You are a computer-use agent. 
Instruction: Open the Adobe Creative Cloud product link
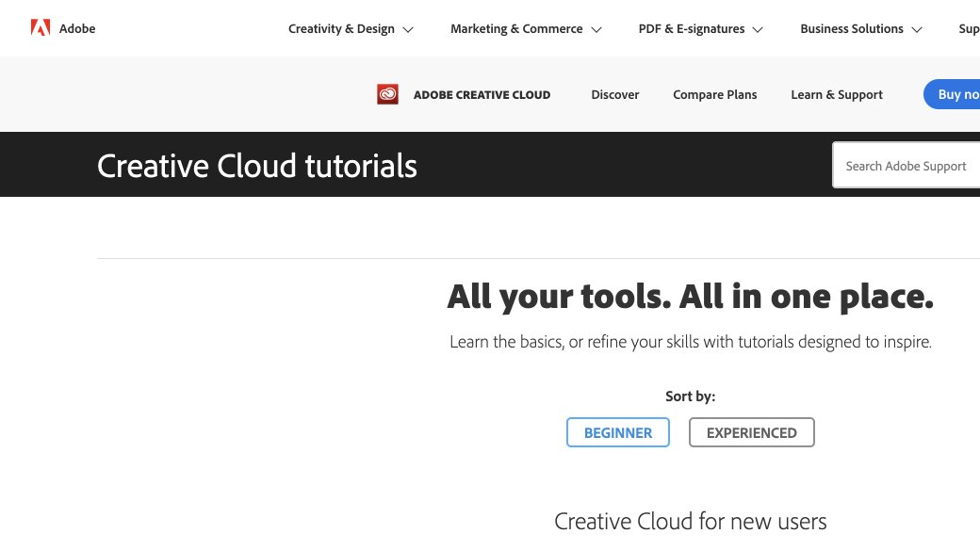[x=482, y=95]
